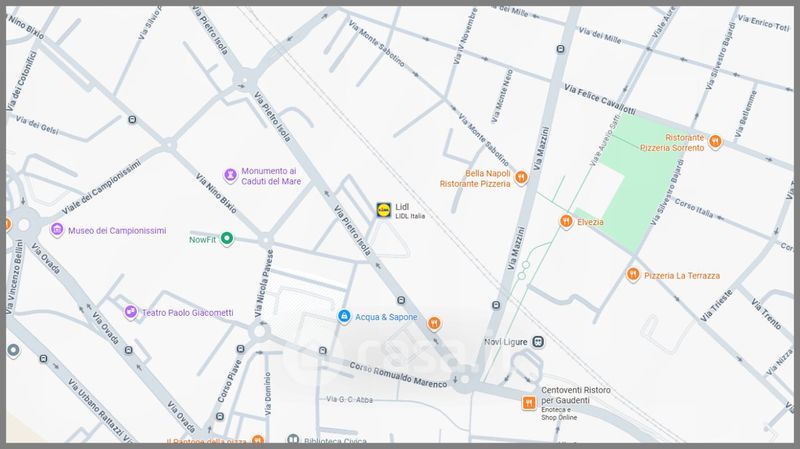Click the roundabout on Corso Romualdo Marenco
This screenshot has height=449, width=800.
pos(461,378)
